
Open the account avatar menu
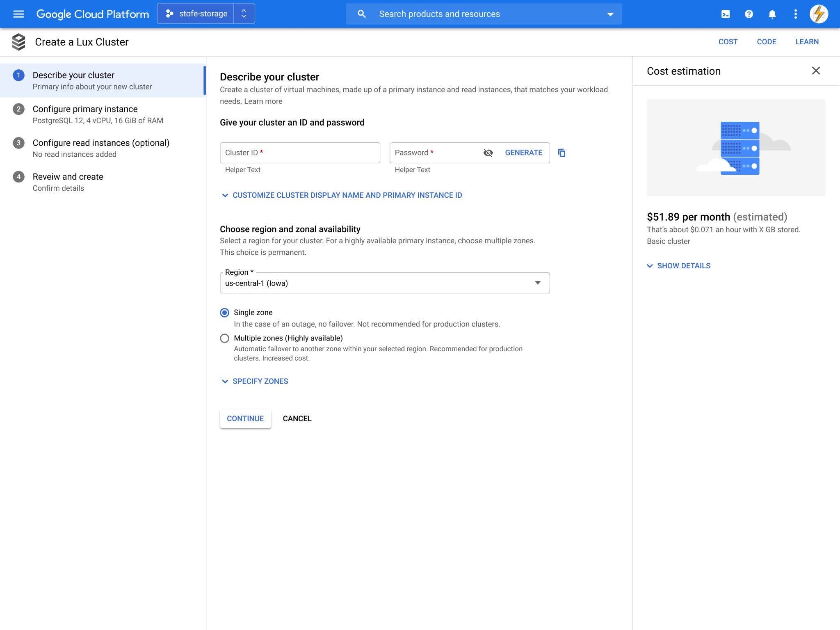(x=819, y=14)
